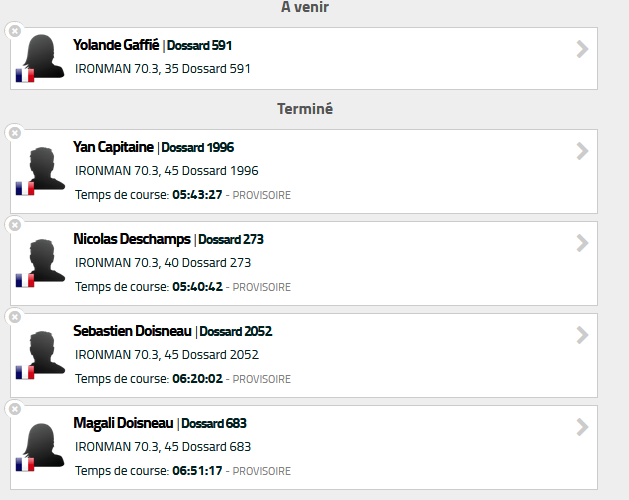Remove Magali Doisneau using the x icon
This screenshot has height=500, width=629.
click(x=15, y=409)
